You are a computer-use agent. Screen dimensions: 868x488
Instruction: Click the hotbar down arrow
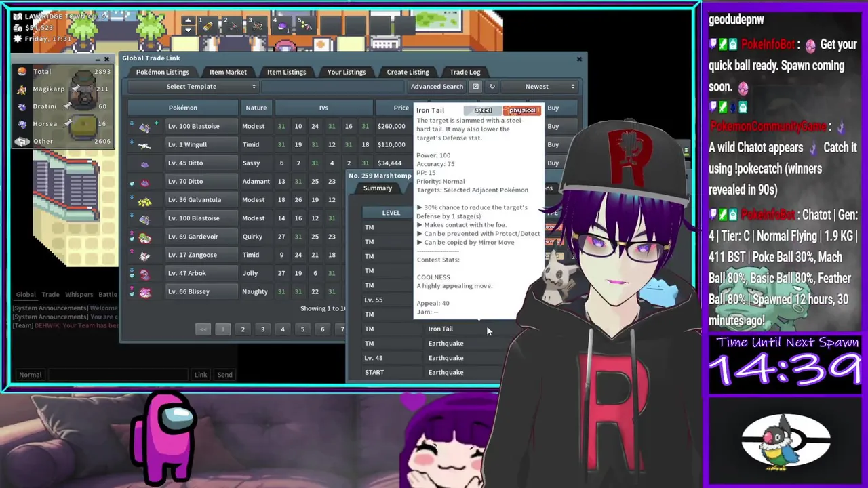pyautogui.click(x=189, y=30)
